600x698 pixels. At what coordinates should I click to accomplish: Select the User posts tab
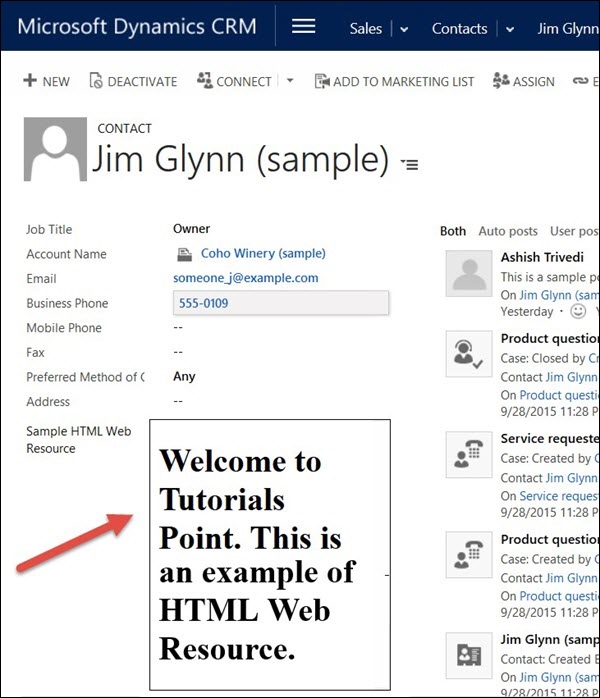coord(574,231)
